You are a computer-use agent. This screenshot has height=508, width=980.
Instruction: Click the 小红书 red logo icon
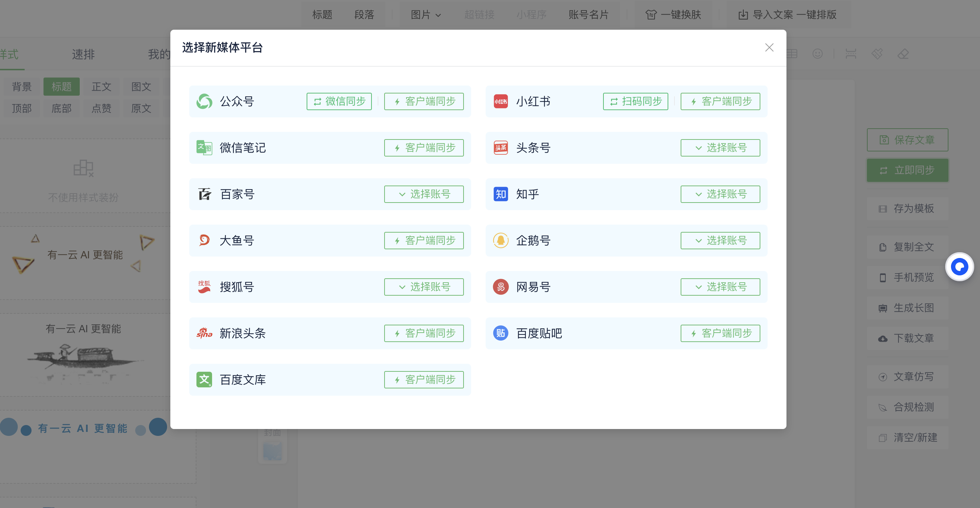(501, 101)
